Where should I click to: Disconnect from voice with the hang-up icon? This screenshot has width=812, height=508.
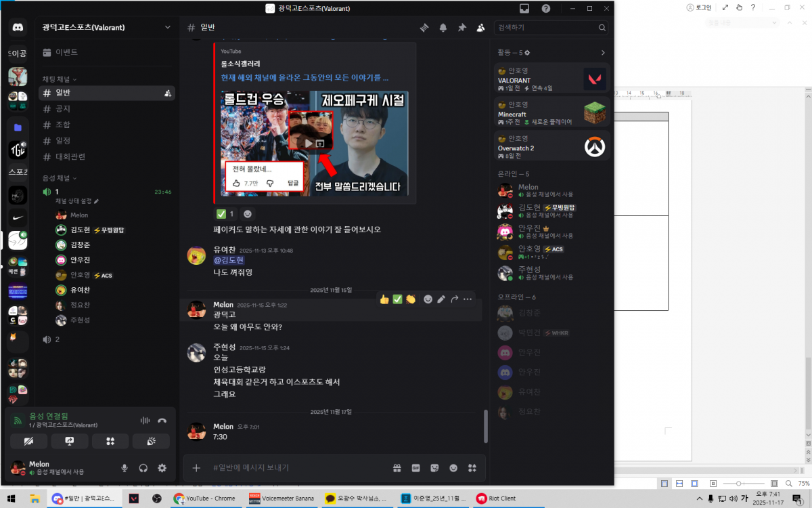162,420
